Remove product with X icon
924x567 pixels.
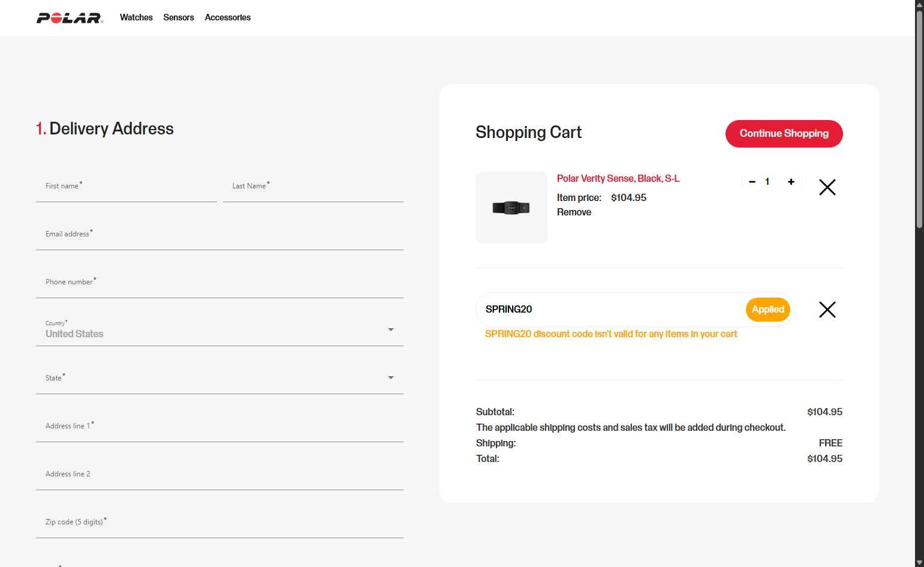(827, 187)
